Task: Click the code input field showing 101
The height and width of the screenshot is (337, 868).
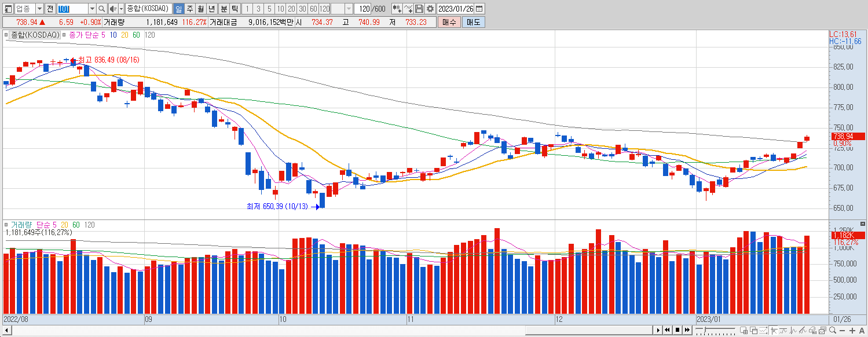Action: click(x=72, y=9)
